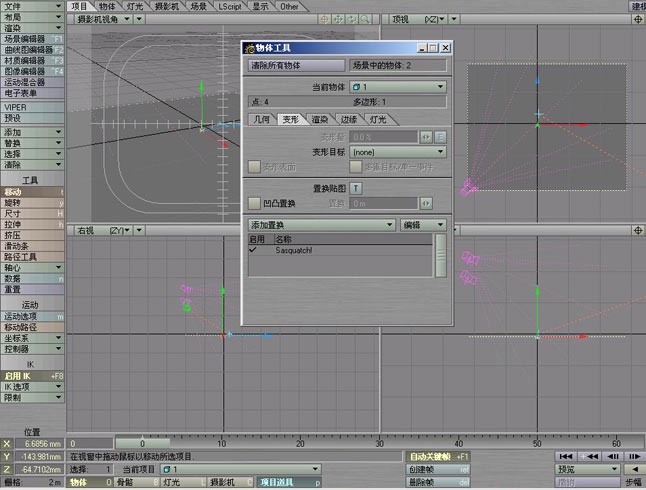Click 清除所有物体 button
646x490 pixels.
[x=296, y=65]
